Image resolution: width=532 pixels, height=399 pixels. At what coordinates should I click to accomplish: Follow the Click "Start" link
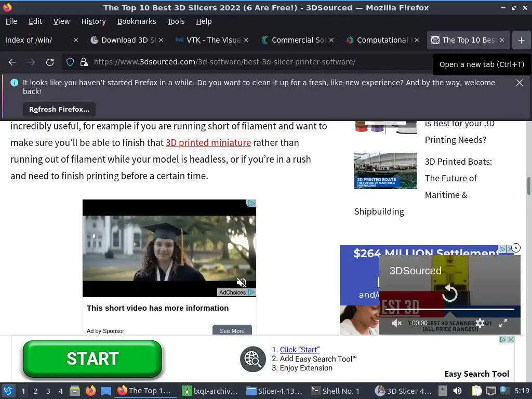pyautogui.click(x=300, y=350)
